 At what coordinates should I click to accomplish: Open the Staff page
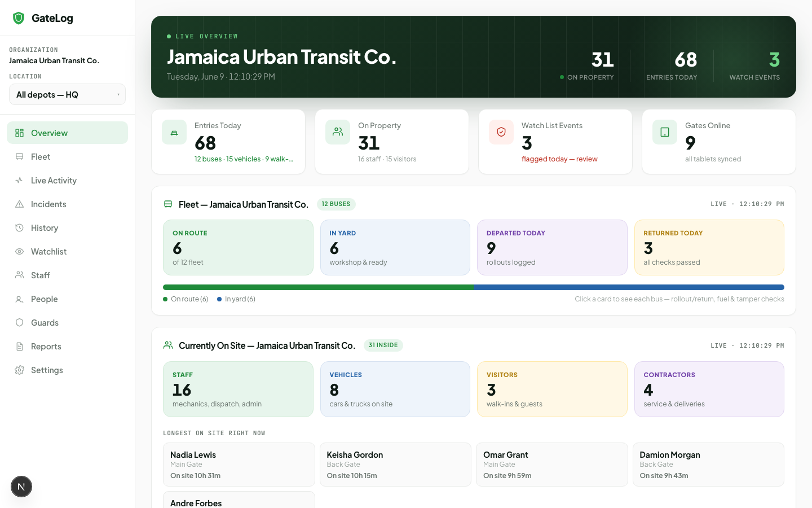tap(67, 275)
